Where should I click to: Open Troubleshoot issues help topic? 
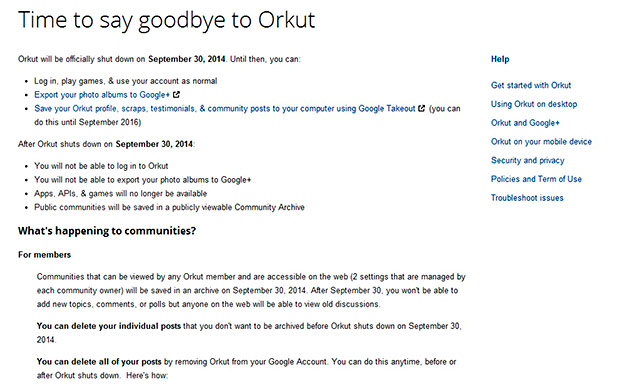(527, 198)
